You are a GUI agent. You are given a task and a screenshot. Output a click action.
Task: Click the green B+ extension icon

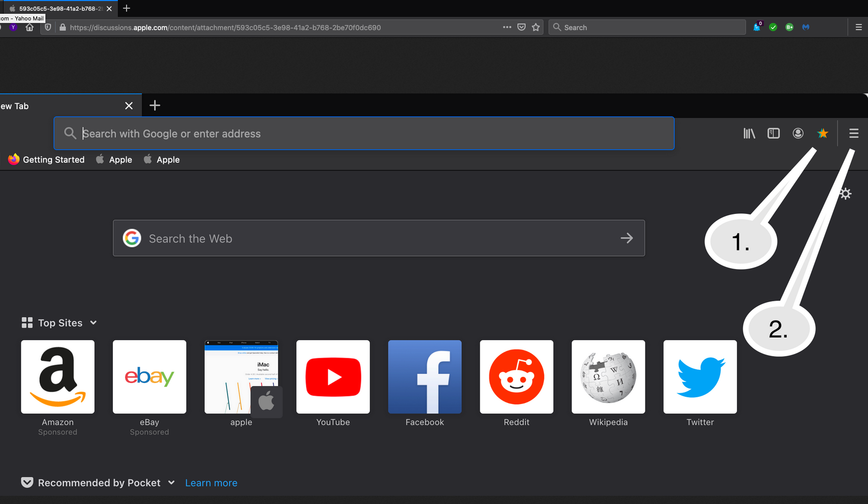789,28
